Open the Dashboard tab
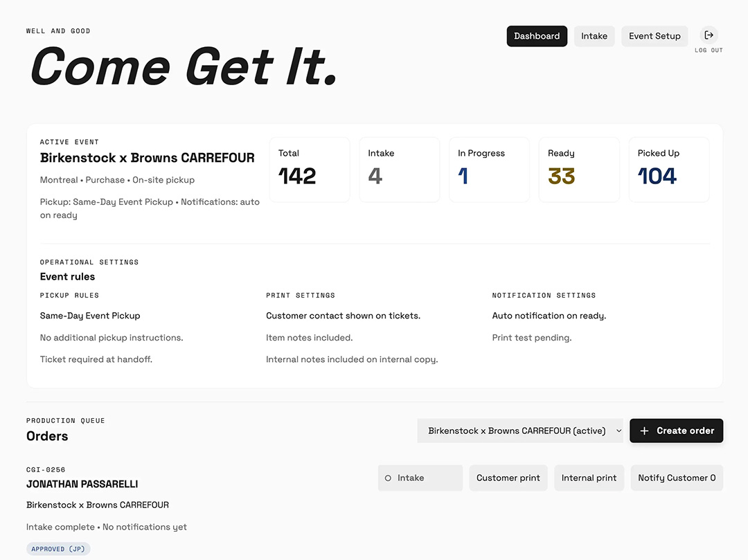This screenshot has height=560, width=748. tap(537, 36)
